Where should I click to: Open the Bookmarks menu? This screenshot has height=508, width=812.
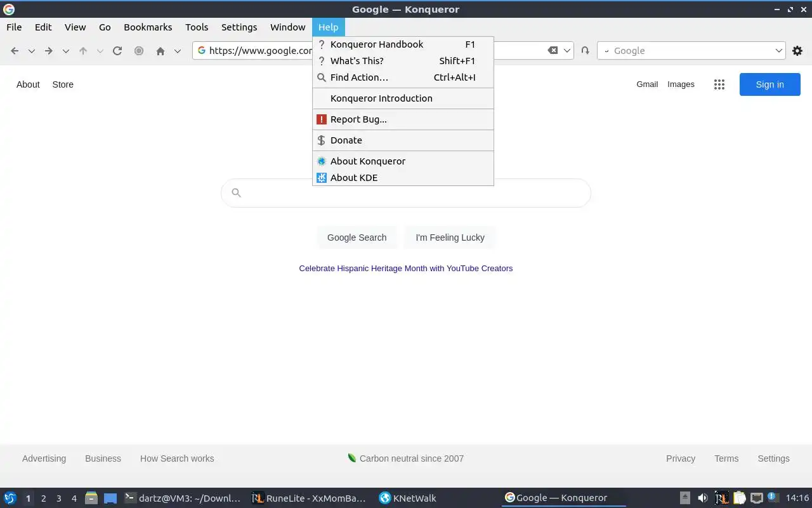click(148, 27)
